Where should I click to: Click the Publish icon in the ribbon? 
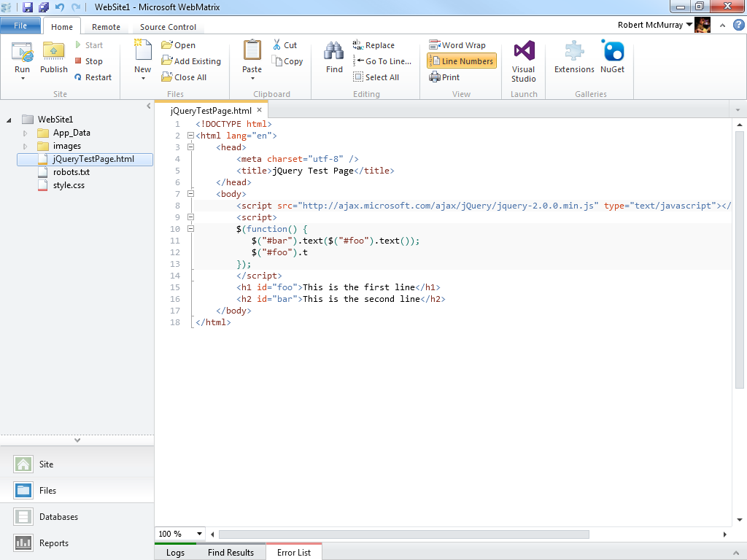coord(54,52)
